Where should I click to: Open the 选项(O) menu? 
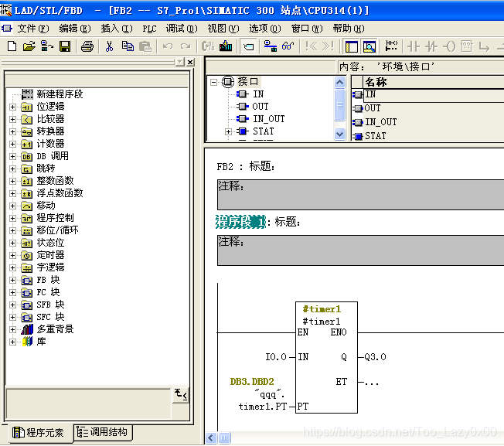point(264,29)
